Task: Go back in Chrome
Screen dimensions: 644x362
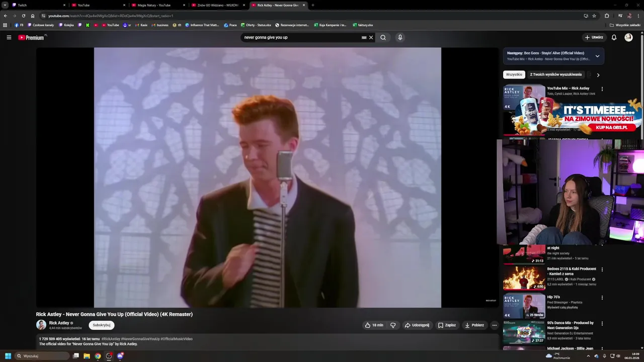Action: (x=6, y=16)
